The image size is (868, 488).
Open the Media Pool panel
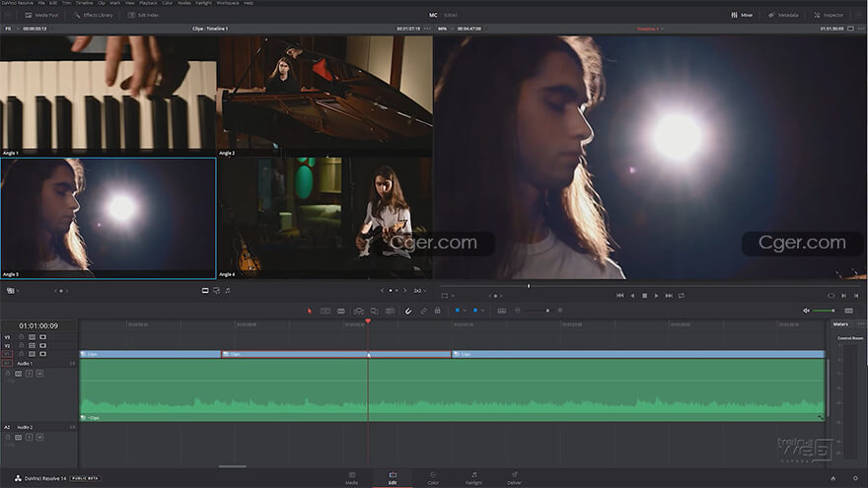(41, 15)
